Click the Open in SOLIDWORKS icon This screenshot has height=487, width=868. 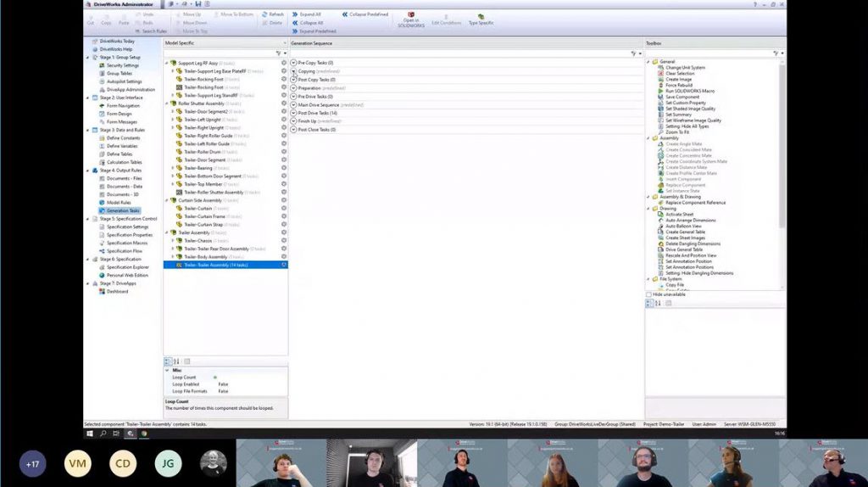411,15
